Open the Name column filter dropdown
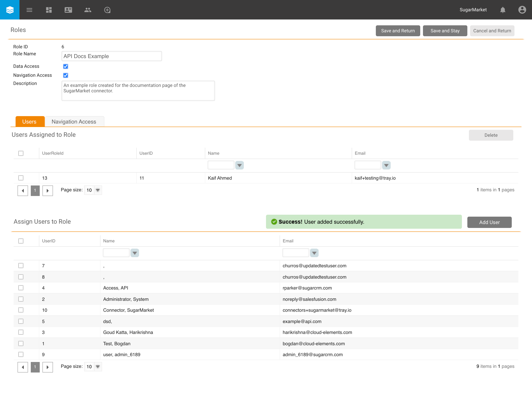532x399 pixels. (x=239, y=165)
